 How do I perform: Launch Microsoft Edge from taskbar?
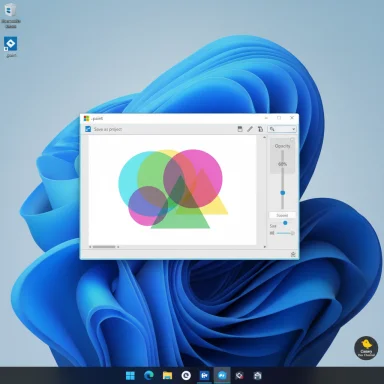[x=149, y=376]
